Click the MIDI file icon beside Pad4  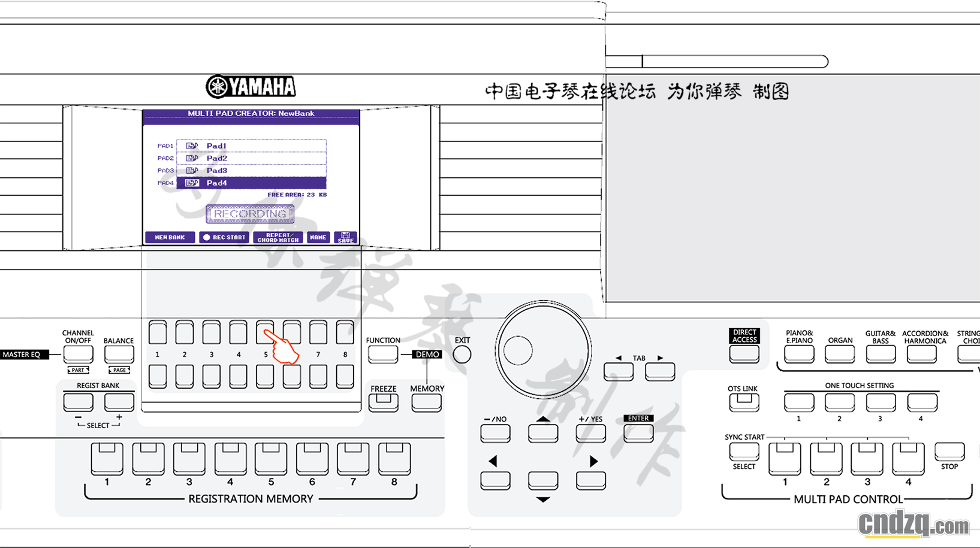(x=192, y=183)
